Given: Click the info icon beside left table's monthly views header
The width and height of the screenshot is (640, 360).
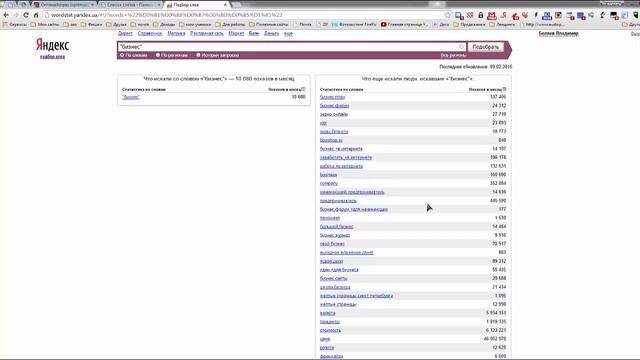Looking at the screenshot, I should tap(303, 89).
